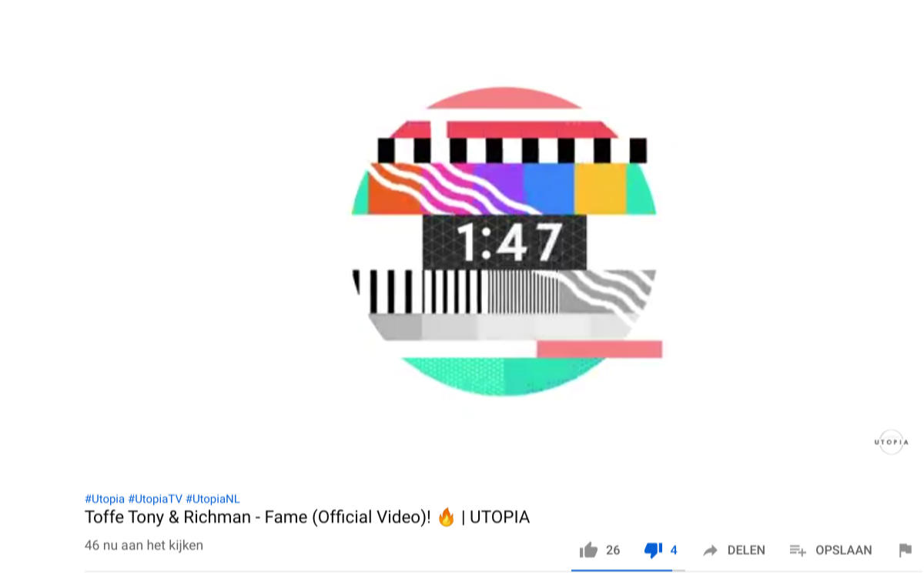Viewport: 924px width, 579px height.
Task: Open the #UtopiaTV hashtag link
Action: coord(156,499)
